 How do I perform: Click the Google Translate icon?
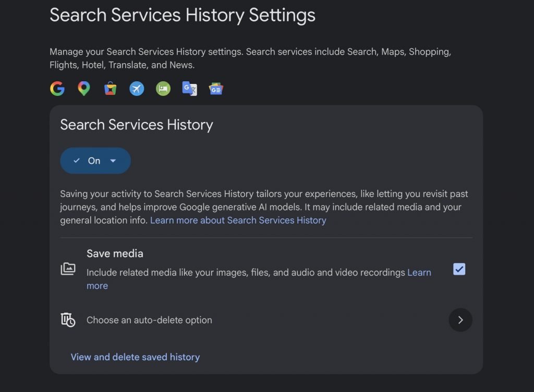190,89
